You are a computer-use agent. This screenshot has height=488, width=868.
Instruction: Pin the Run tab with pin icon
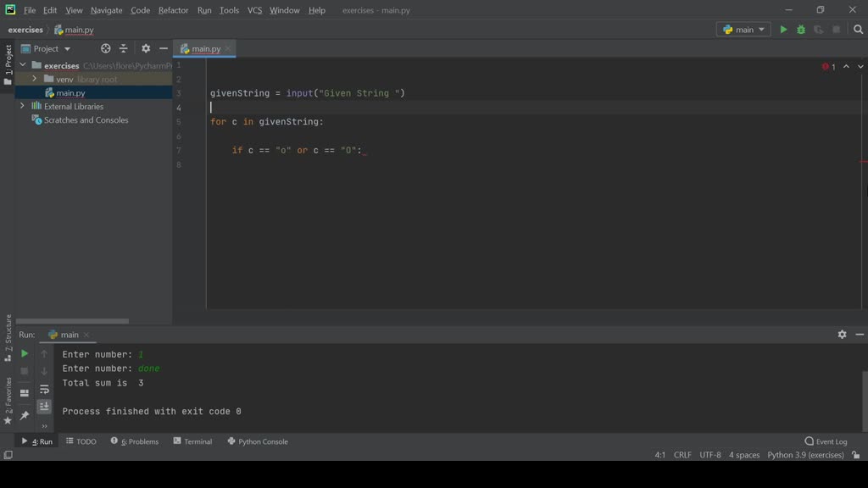tap(25, 415)
